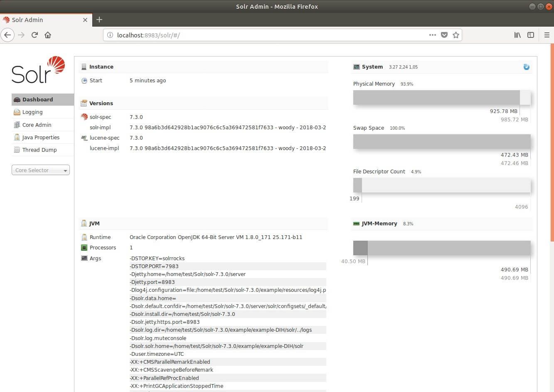Open Core Admin page
The image size is (554, 392).
click(x=42, y=125)
